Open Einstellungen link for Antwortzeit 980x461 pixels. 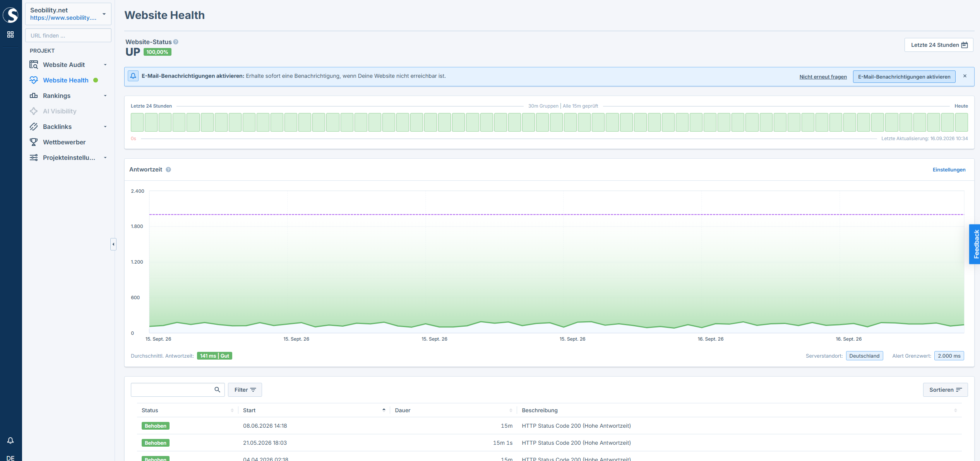(x=949, y=170)
